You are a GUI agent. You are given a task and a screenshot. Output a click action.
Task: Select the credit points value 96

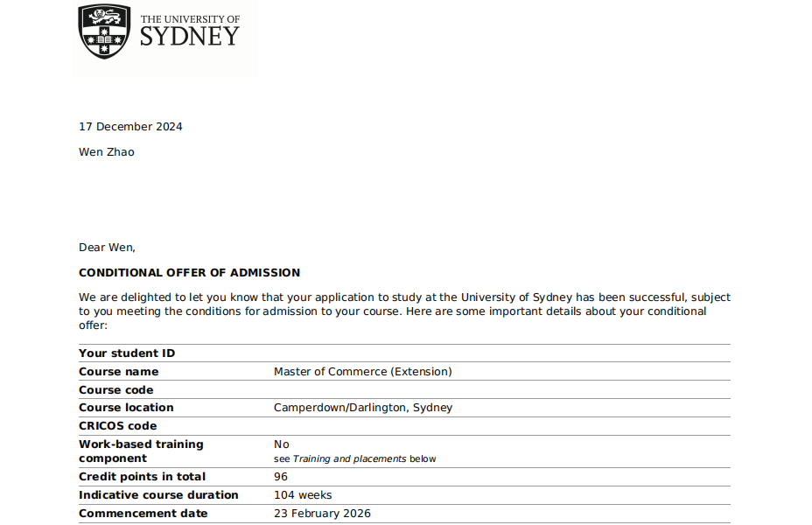pyautogui.click(x=281, y=477)
